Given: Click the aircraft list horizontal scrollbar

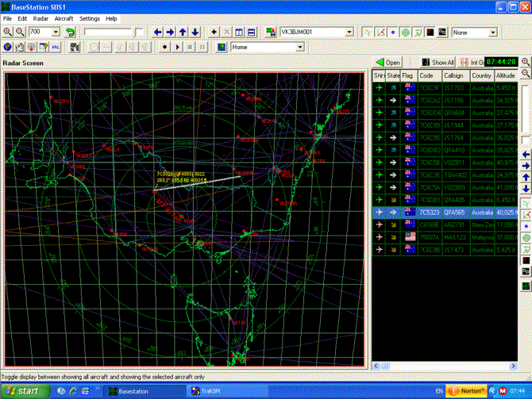Looking at the screenshot, I should tap(445, 366).
